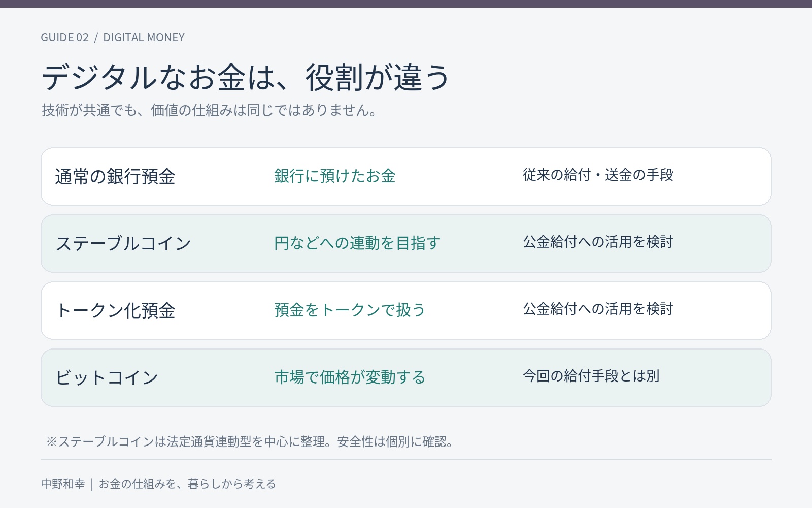Click the footnote starting '※ステーブルコインは'
This screenshot has height=508, width=812.
coord(250,442)
